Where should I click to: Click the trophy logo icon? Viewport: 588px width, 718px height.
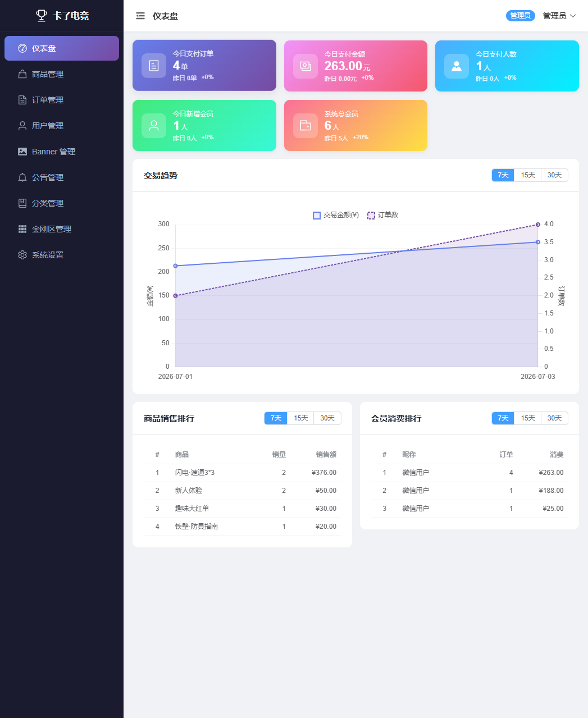click(42, 16)
